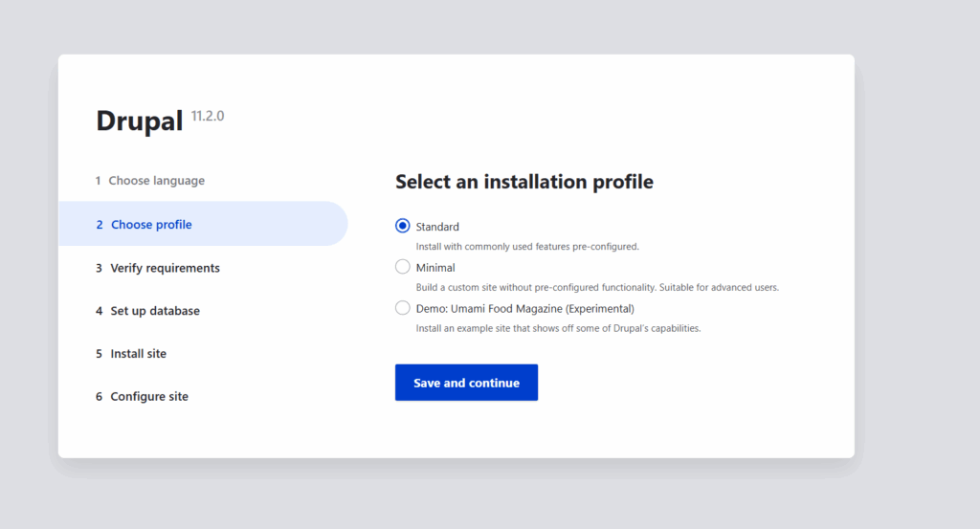Open the Configure site step
Viewport: 980px width, 529px height.
(x=142, y=397)
